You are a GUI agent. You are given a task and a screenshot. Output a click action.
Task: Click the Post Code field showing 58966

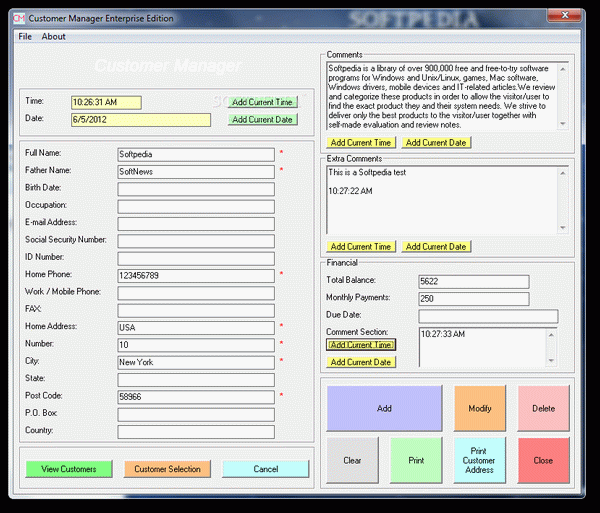[x=196, y=397]
